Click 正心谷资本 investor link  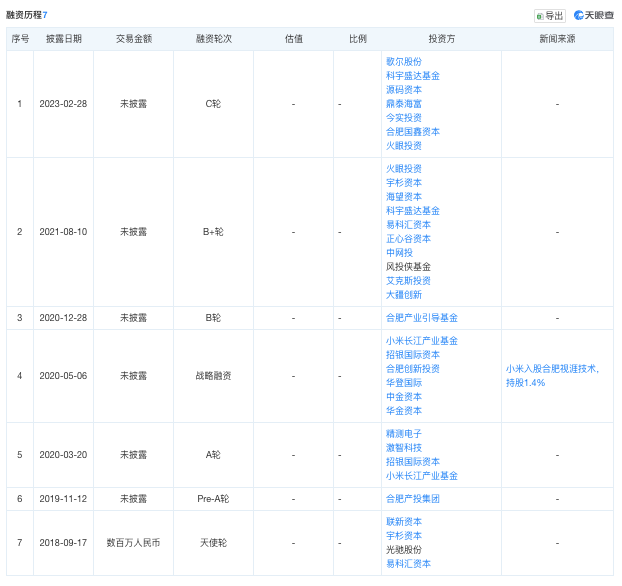[x=408, y=239]
